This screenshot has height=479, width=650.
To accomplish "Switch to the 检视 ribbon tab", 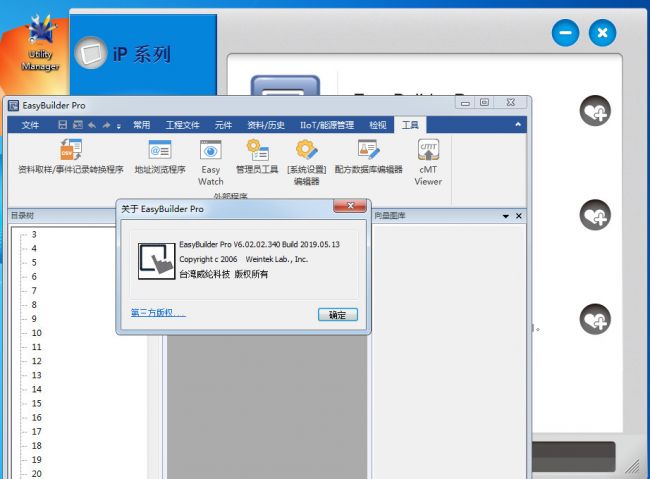I will click(x=377, y=125).
